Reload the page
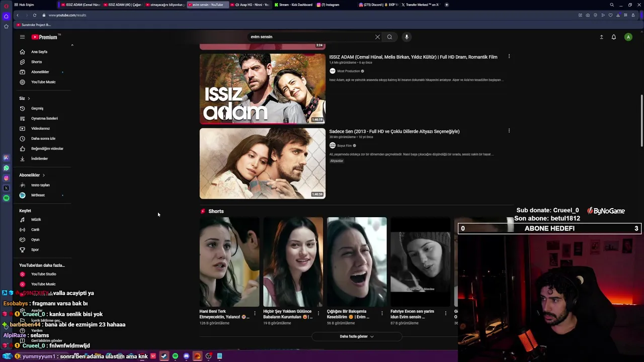The height and width of the screenshot is (362, 644). (x=35, y=15)
